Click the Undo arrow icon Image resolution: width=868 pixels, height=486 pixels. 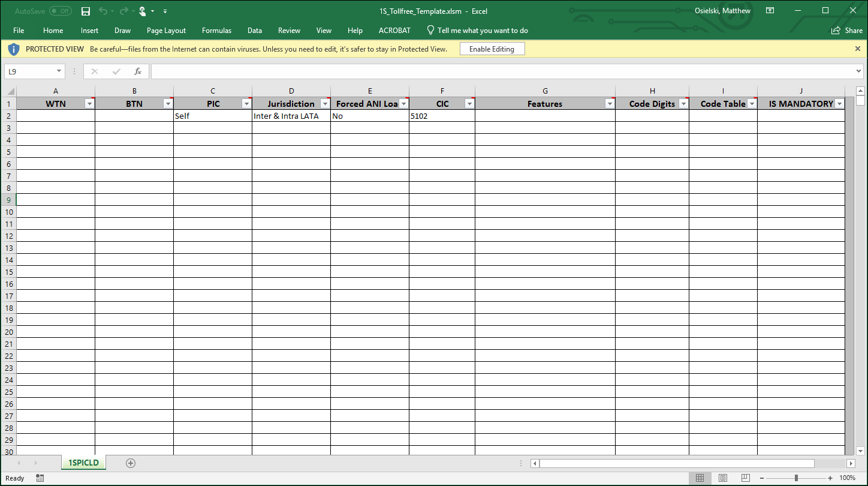click(103, 11)
